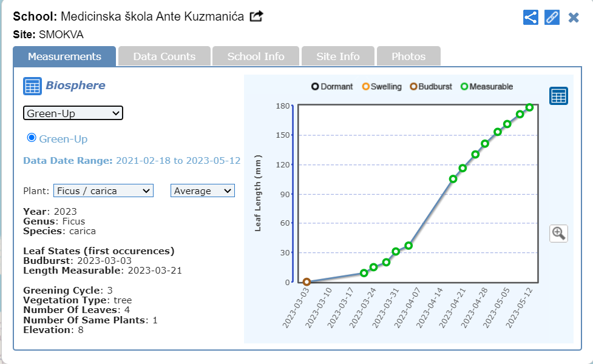This screenshot has height=364, width=593.
Task: Hide Measurable series in chart legend
Action: (x=487, y=87)
